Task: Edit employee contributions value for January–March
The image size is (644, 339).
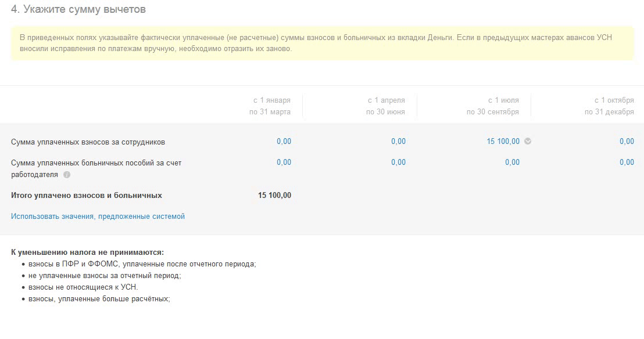Action: pos(284,142)
